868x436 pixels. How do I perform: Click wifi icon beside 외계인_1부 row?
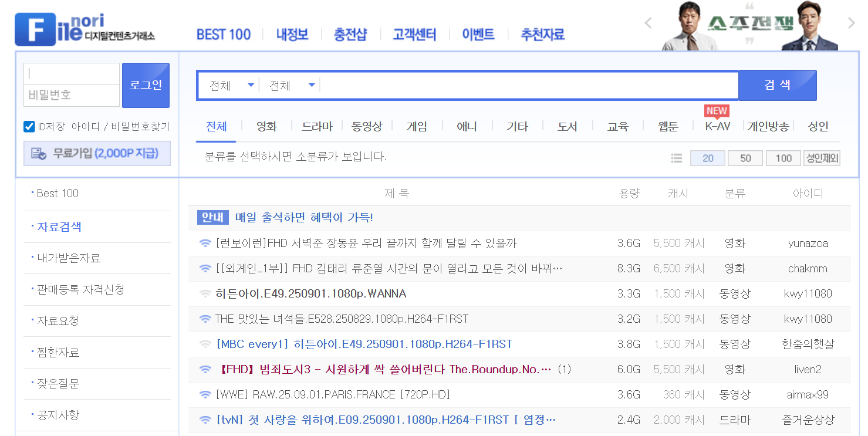[x=205, y=268]
